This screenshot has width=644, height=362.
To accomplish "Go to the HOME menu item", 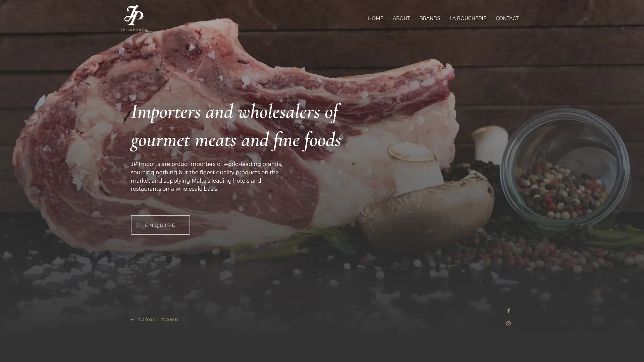I will pos(375,18).
